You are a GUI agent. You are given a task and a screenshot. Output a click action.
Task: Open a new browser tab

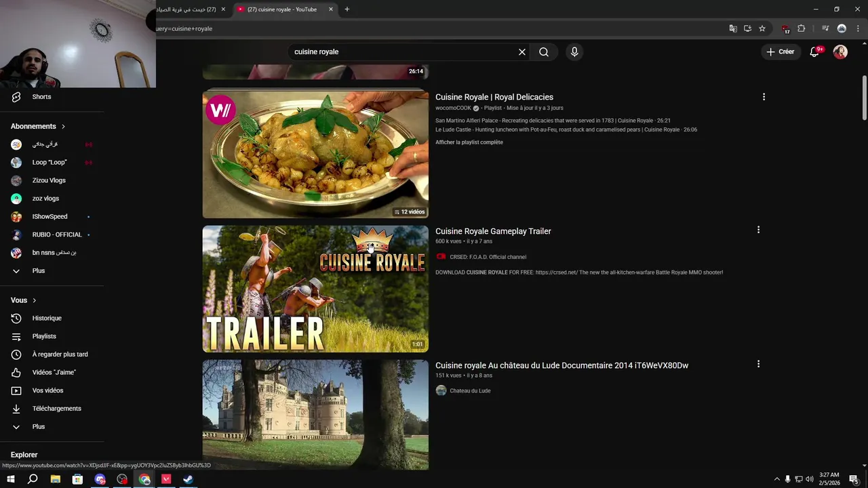point(347,9)
